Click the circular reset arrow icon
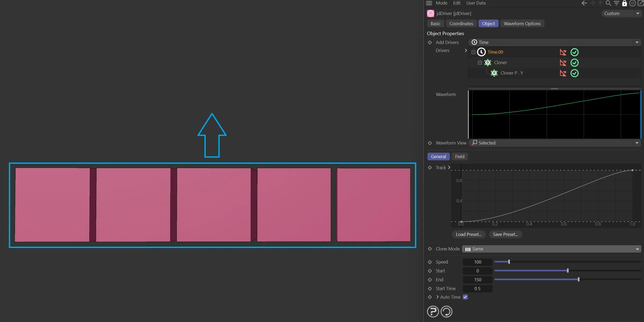This screenshot has height=322, width=644. (447, 312)
